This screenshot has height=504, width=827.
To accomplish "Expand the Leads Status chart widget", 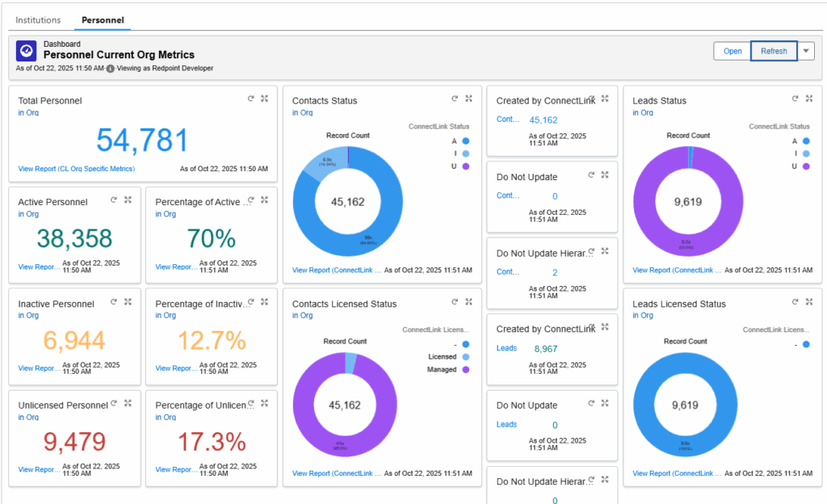I will pyautogui.click(x=809, y=98).
